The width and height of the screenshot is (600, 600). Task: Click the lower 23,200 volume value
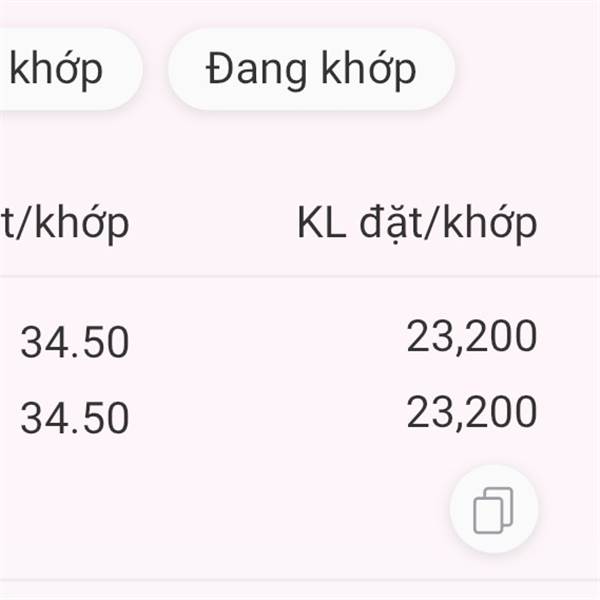(472, 412)
